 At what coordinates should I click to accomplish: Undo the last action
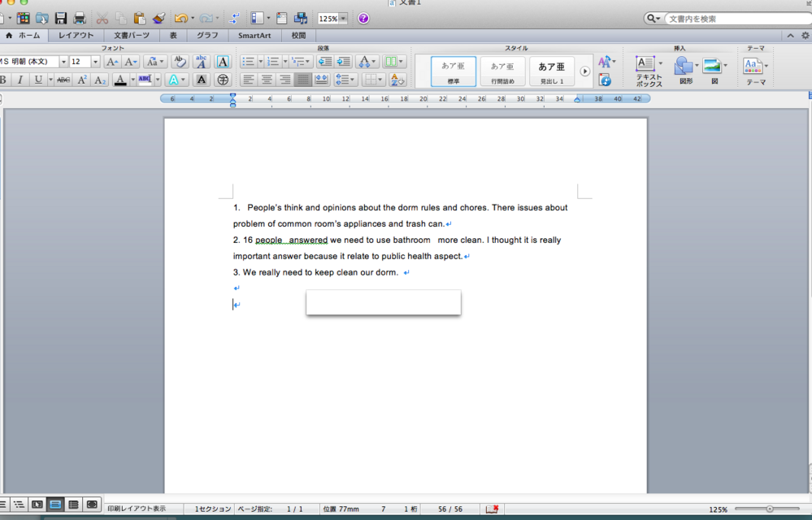coord(180,19)
